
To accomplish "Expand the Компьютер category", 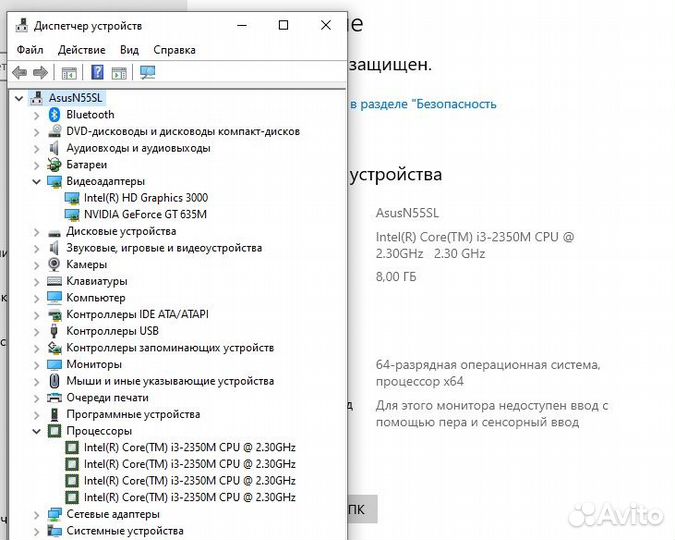I will (37, 298).
